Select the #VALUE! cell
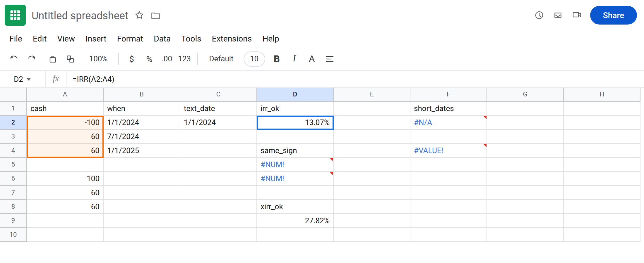644x263 pixels. (448, 150)
